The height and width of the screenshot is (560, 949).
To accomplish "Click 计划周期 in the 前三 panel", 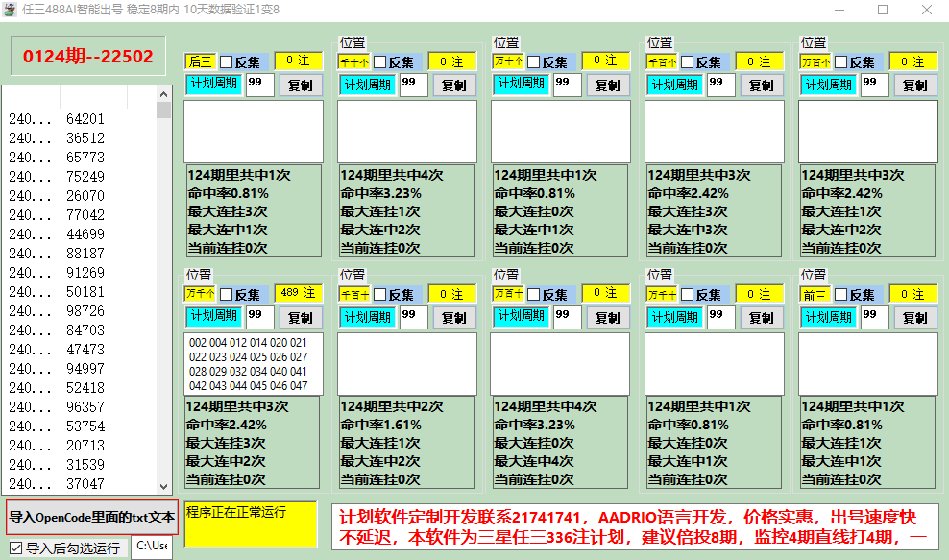I will coord(829,317).
